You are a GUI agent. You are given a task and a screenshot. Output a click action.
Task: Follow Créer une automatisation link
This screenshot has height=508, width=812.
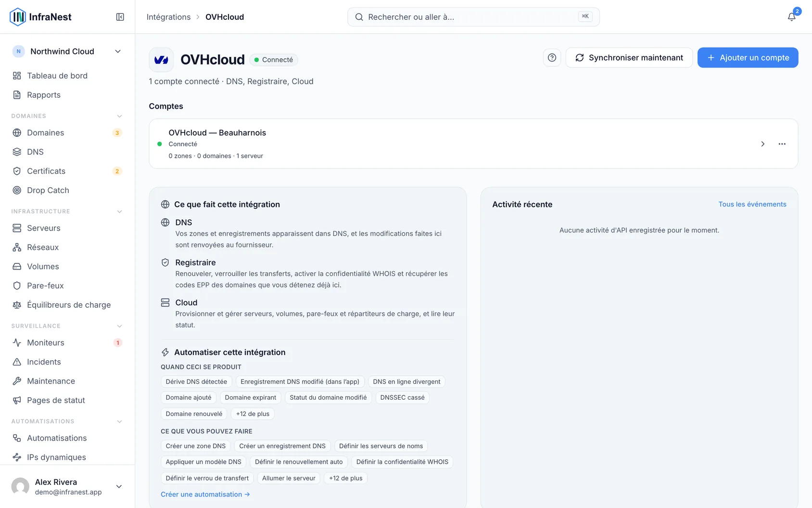tap(205, 495)
